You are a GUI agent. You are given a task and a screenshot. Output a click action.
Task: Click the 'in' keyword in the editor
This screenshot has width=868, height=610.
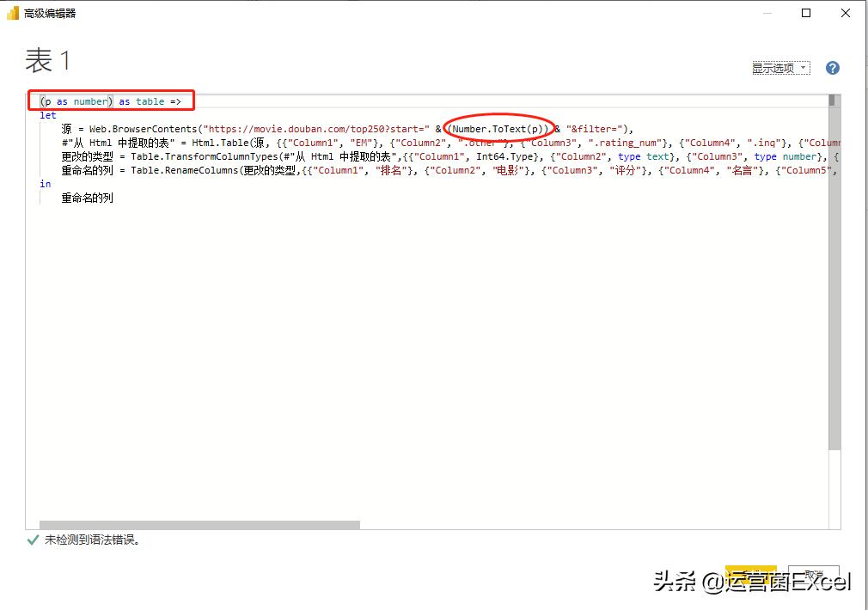click(x=45, y=184)
